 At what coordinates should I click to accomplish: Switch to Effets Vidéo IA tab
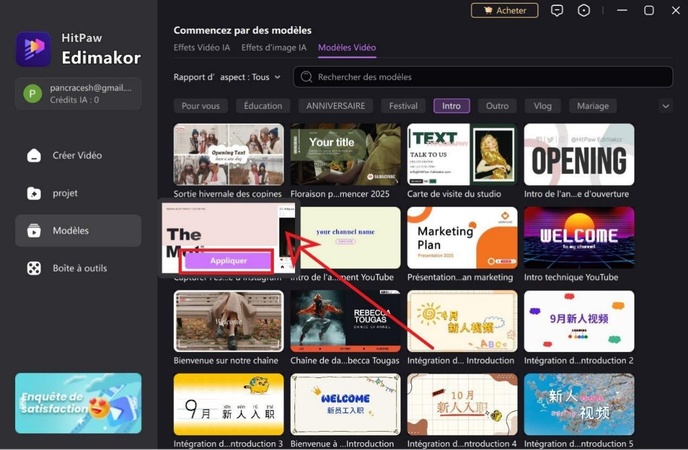click(201, 47)
